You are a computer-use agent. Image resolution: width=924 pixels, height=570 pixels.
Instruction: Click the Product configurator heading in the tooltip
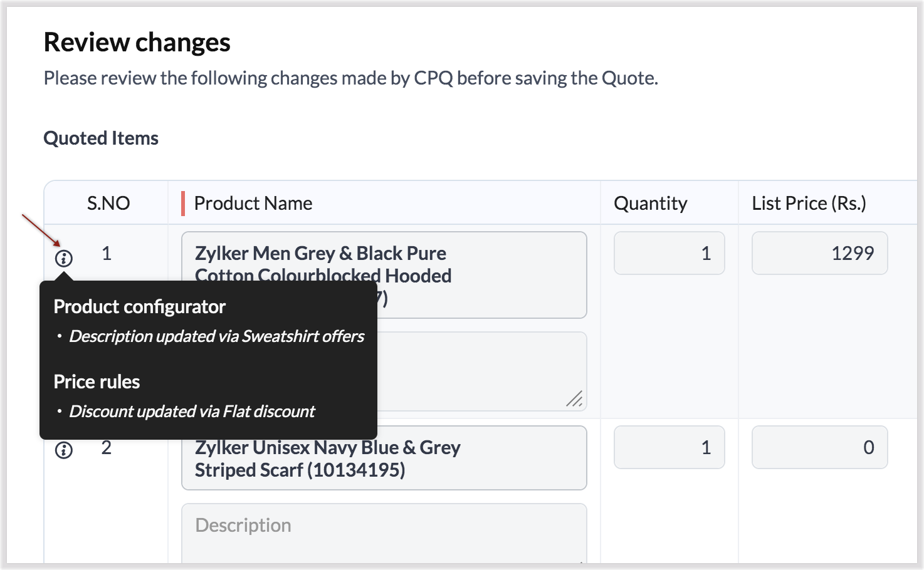coord(139,307)
